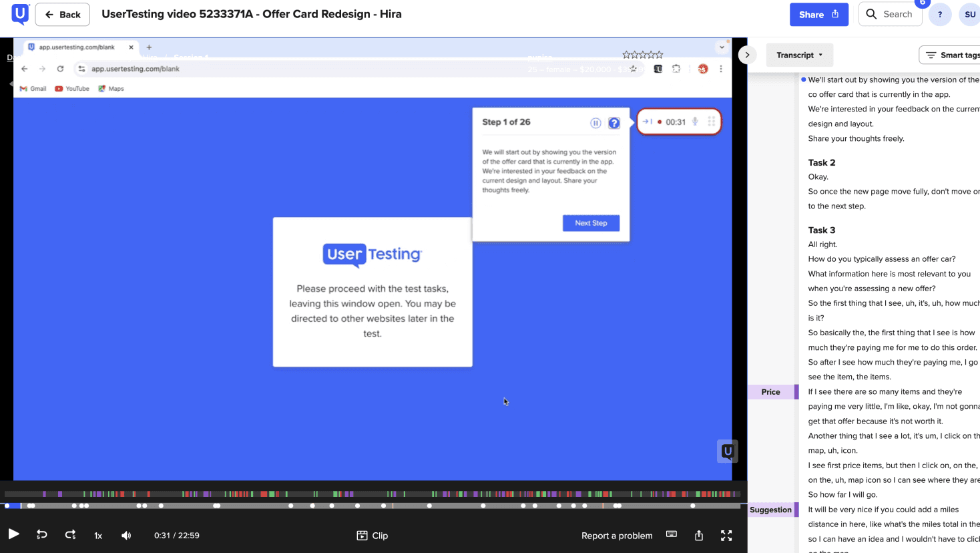Jump to the last white task marker on timeline
Viewport: 980px width, 553px height.
693,506
